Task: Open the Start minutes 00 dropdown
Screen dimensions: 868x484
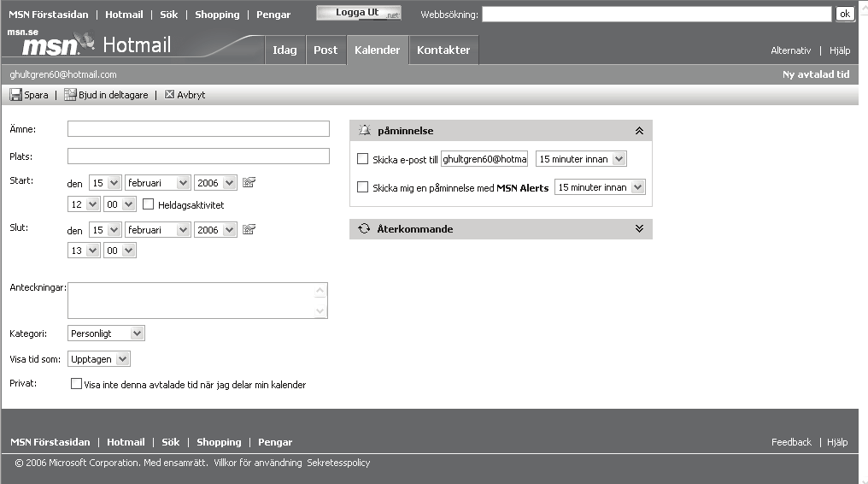Action: tap(120, 204)
